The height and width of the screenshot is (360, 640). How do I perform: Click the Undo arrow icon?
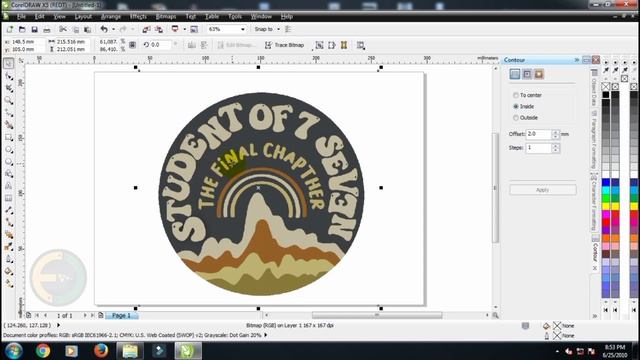pyautogui.click(x=104, y=29)
